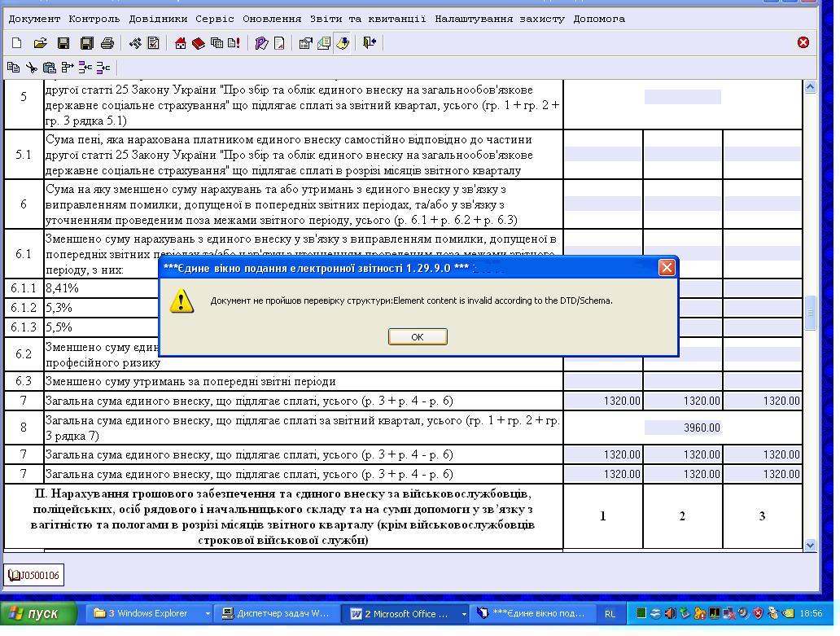Open the red book reference icon
840x636 pixels.
click(x=199, y=43)
